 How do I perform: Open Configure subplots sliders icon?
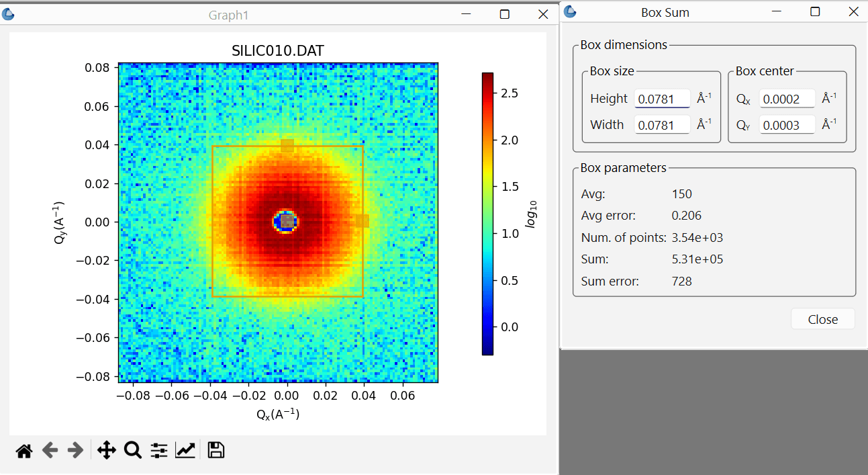[x=159, y=450]
